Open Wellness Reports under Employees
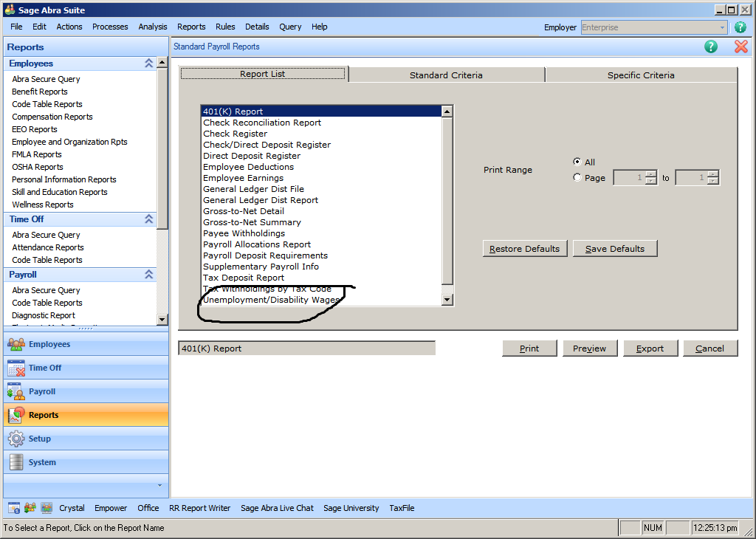This screenshot has height=539, width=756. tap(42, 205)
